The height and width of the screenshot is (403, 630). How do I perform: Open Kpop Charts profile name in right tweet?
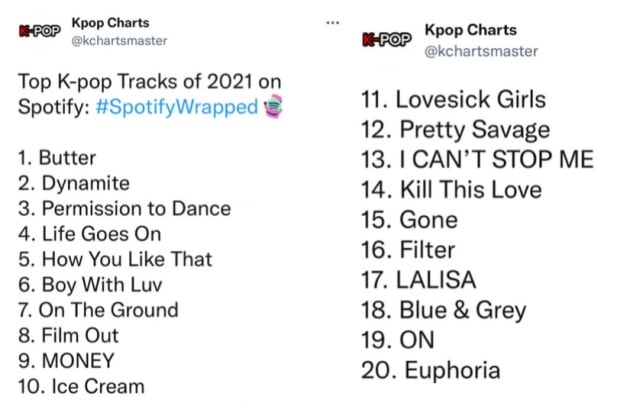[471, 30]
